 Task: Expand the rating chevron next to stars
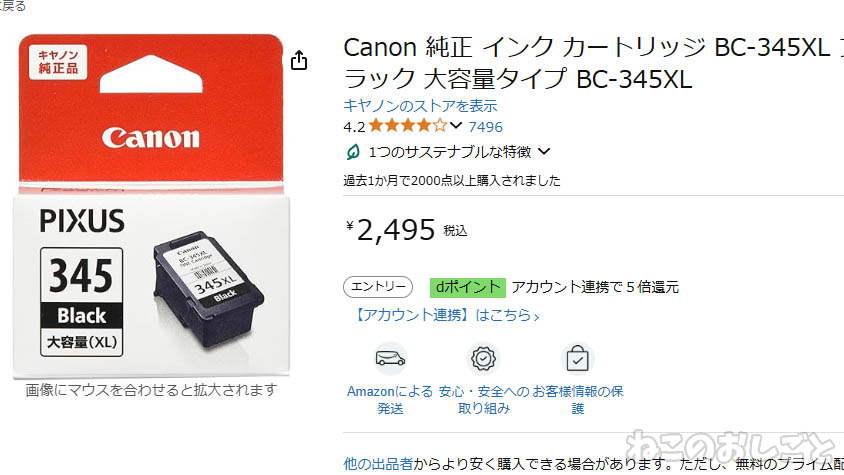coord(456,126)
